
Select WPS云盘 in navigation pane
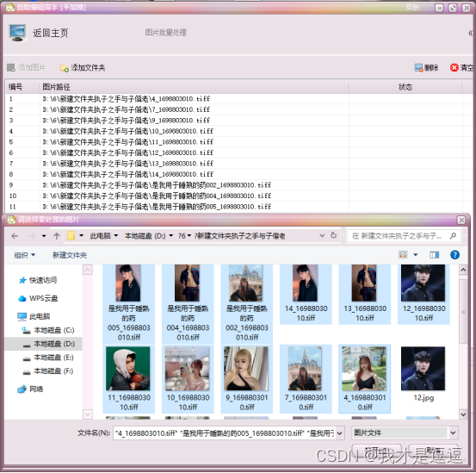pyautogui.click(x=38, y=298)
